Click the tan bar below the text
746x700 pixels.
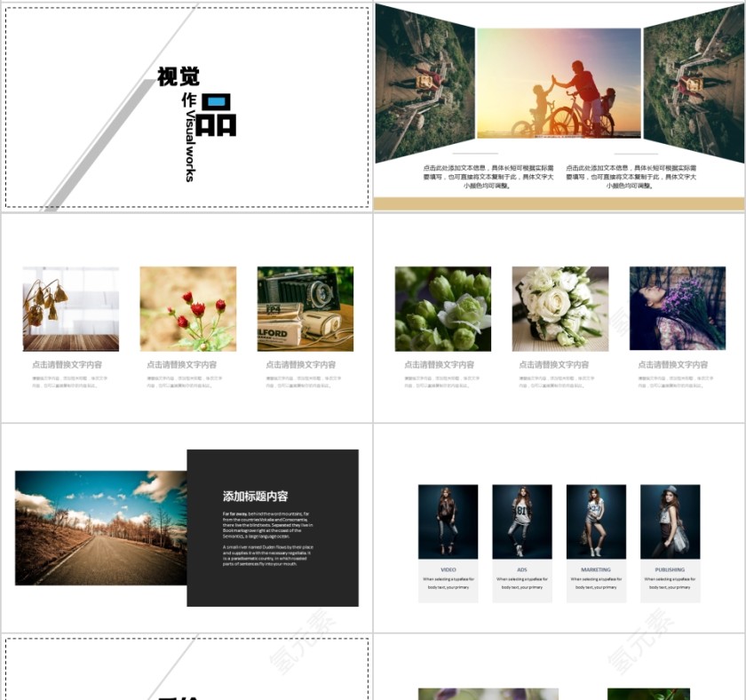click(x=558, y=203)
